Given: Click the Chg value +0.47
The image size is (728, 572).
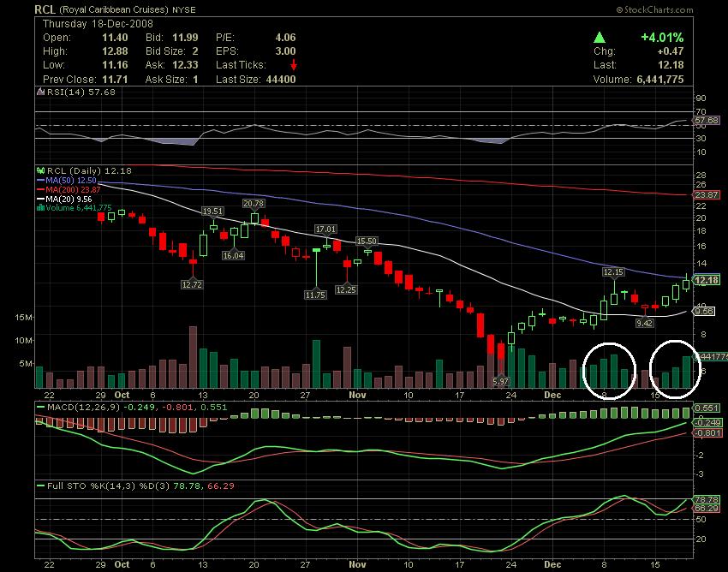Looking at the screenshot, I should coord(669,51).
